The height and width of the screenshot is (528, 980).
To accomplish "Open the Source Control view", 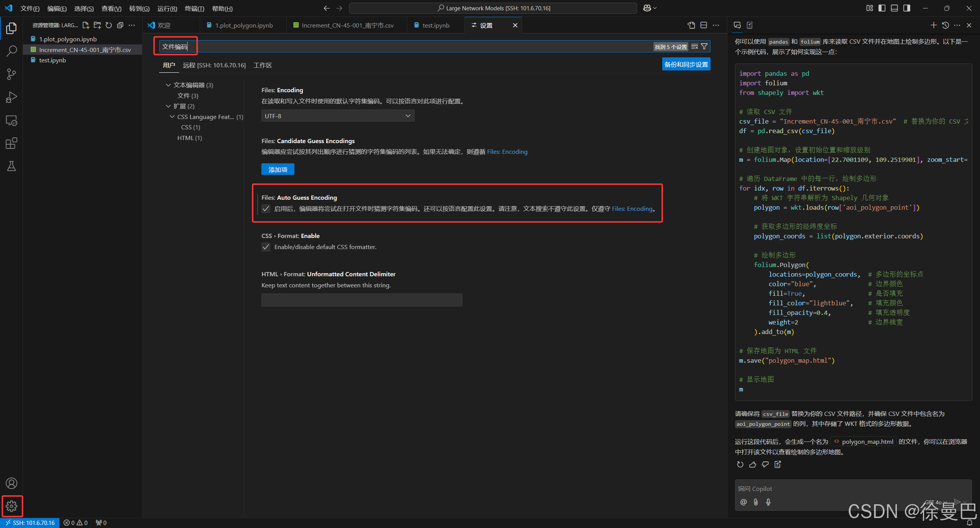I will tap(11, 74).
